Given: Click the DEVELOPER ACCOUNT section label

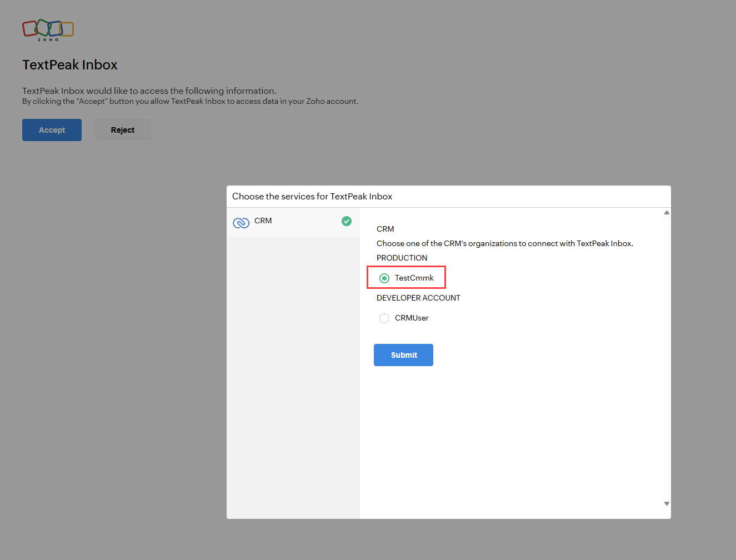Looking at the screenshot, I should tap(418, 298).
